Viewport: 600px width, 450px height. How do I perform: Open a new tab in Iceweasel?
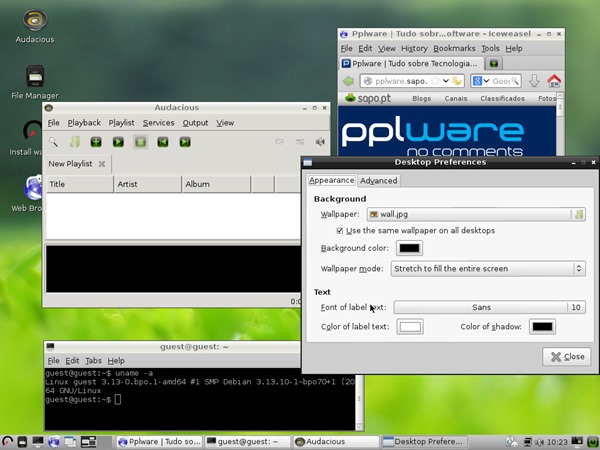pyautogui.click(x=494, y=64)
